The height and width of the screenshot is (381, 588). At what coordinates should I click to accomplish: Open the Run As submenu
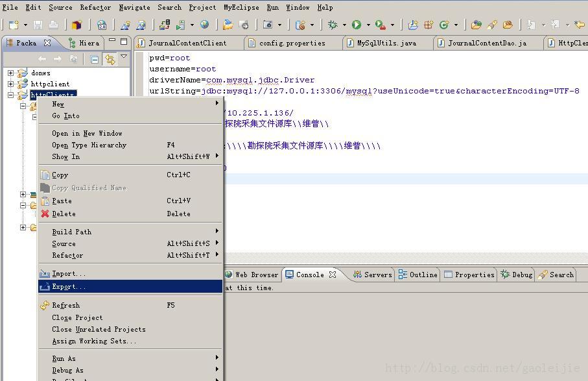(x=130, y=358)
